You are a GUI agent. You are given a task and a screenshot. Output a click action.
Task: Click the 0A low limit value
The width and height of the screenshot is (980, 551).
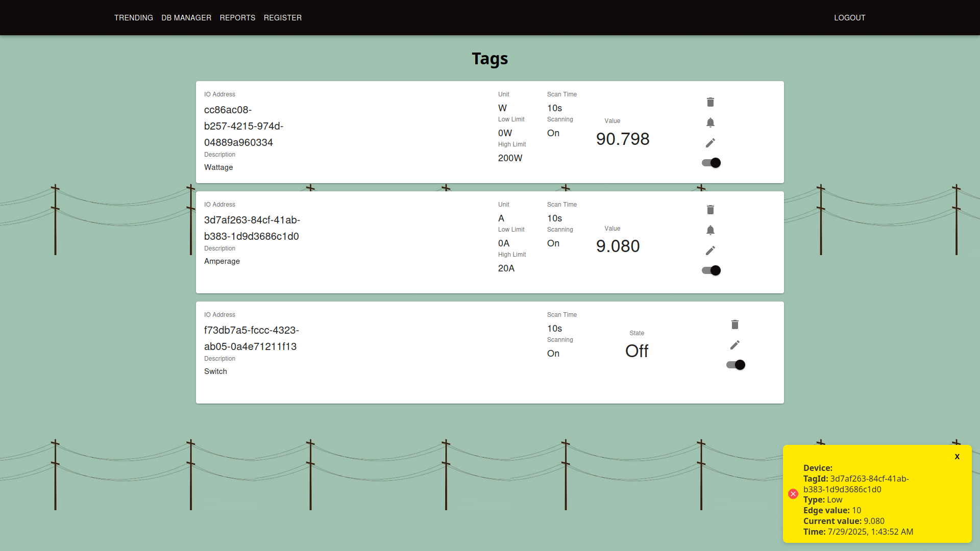pyautogui.click(x=504, y=243)
